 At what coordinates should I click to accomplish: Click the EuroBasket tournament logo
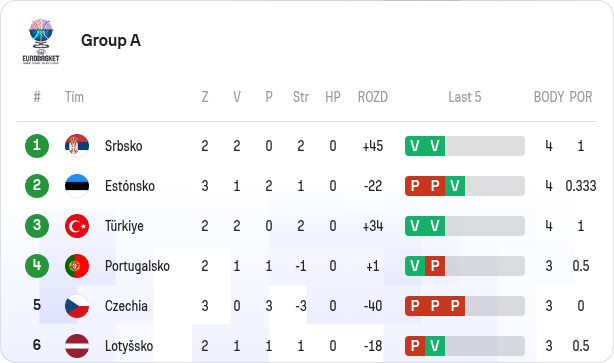(x=41, y=41)
